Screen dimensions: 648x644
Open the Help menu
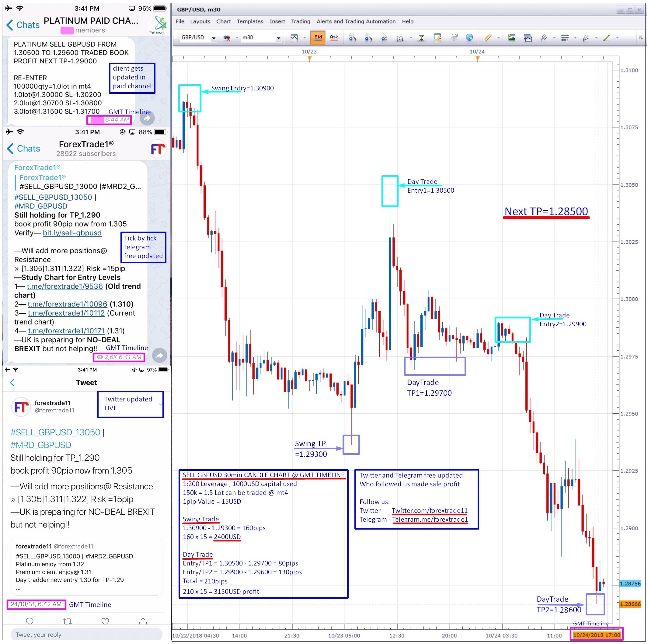click(x=408, y=22)
